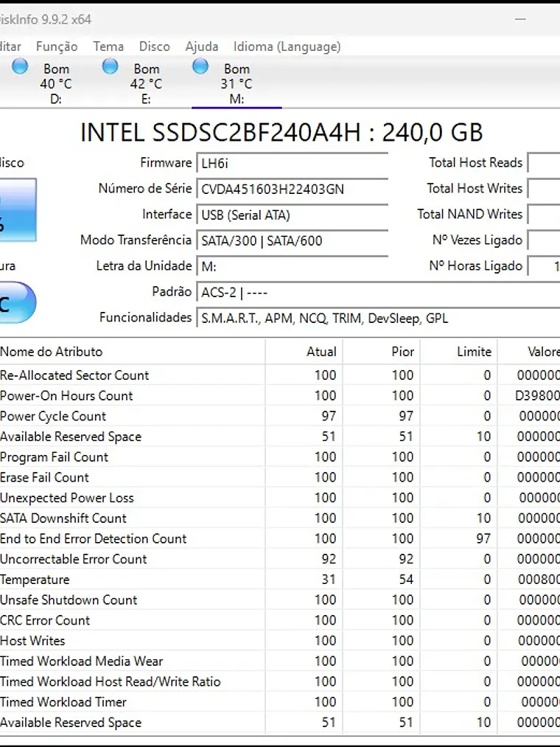Click the Limite column header
The width and height of the screenshot is (560, 747).
pyautogui.click(x=458, y=352)
